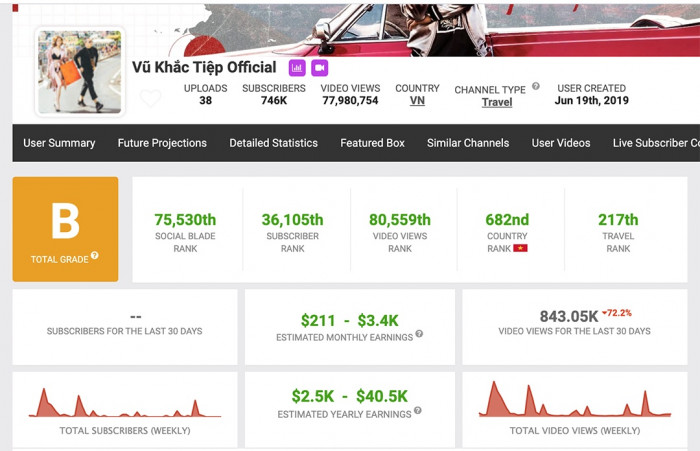Screen dimensions: 700x451
Task: Select the Featured Box tab
Action: click(x=372, y=143)
